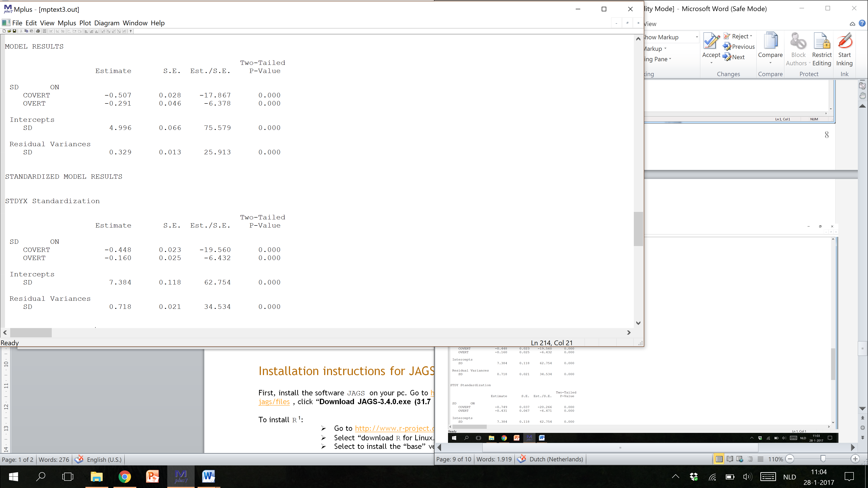The image size is (868, 488).
Task: Open the File menu in Mplus
Action: 17,23
